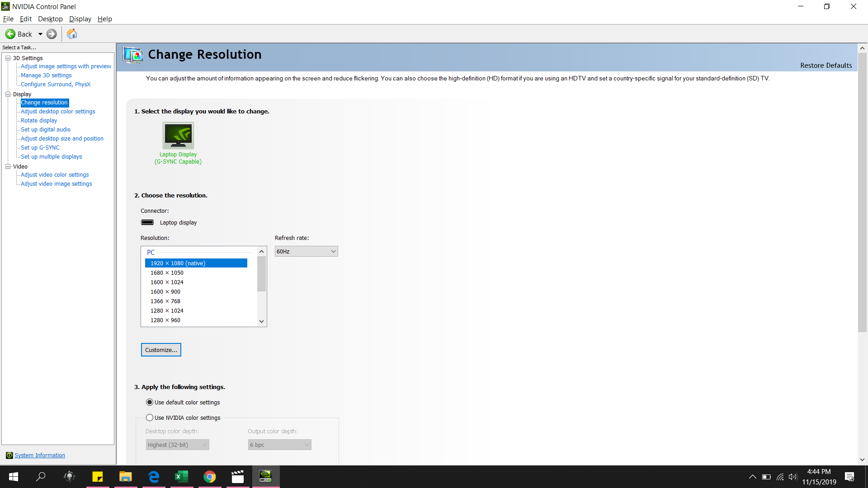The image size is (868, 488).
Task: Collapse the Video tree node
Action: [x=8, y=166]
